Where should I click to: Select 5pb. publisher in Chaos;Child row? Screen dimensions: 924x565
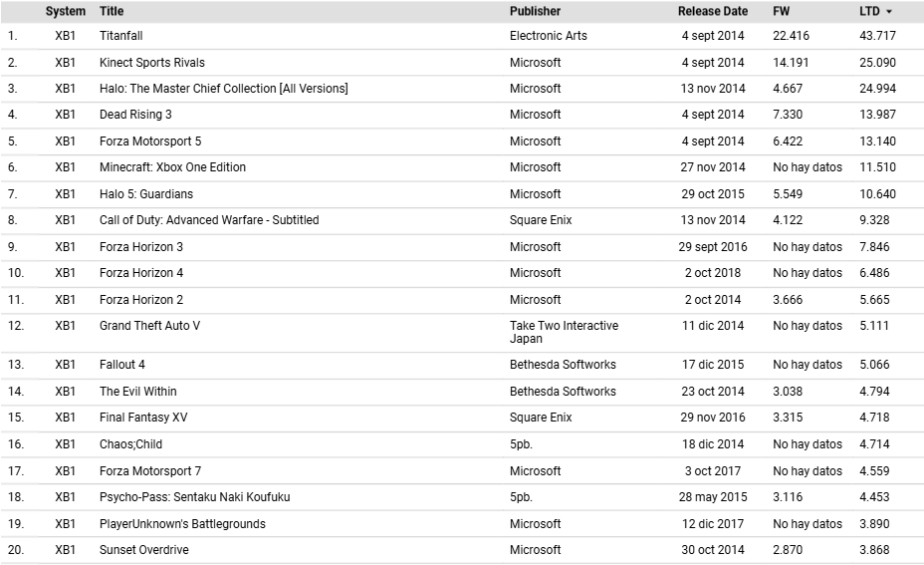(x=521, y=444)
